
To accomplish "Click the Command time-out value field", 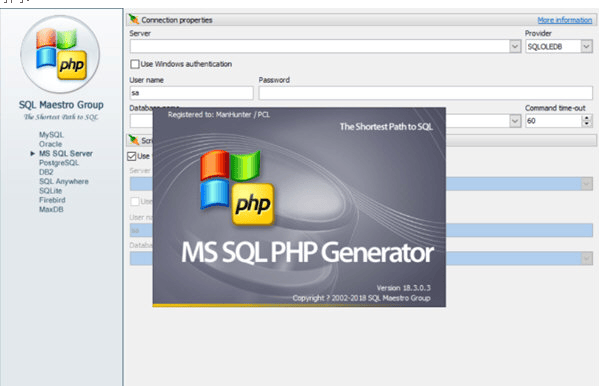I will pos(554,121).
